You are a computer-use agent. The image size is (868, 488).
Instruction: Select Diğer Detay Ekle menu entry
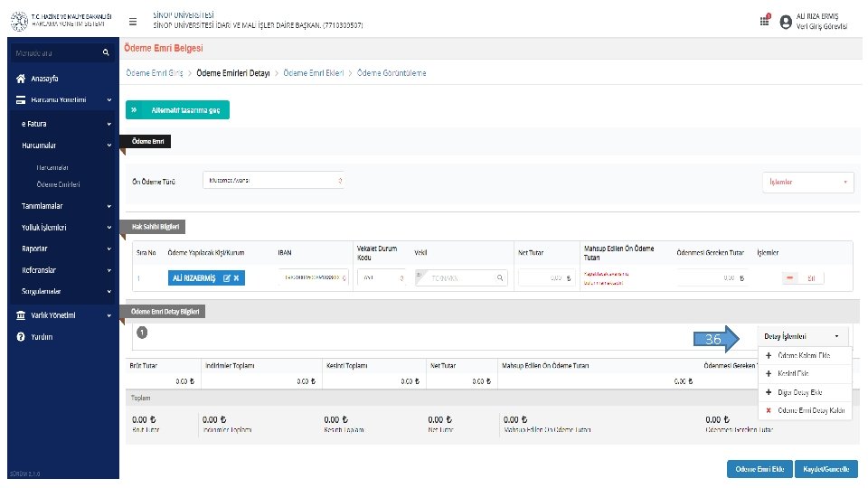(x=805, y=392)
